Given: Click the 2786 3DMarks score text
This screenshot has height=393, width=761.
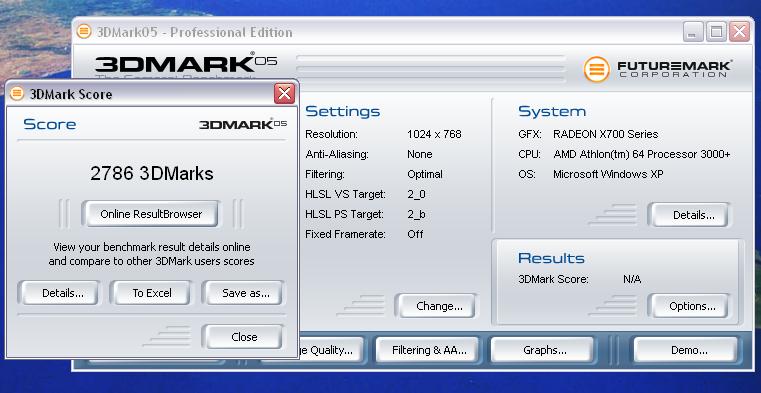Looking at the screenshot, I should (151, 174).
